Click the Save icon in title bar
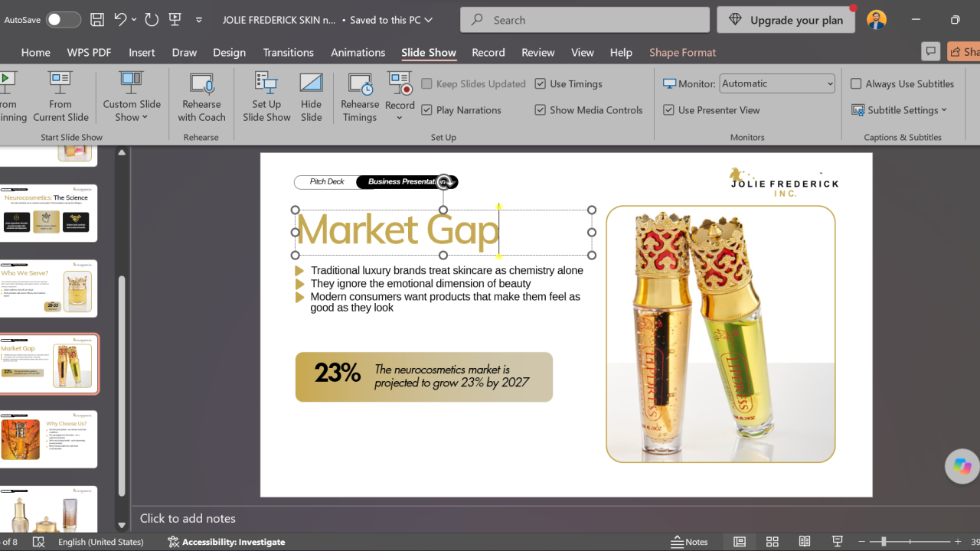The height and width of the screenshot is (551, 980). click(x=96, y=20)
